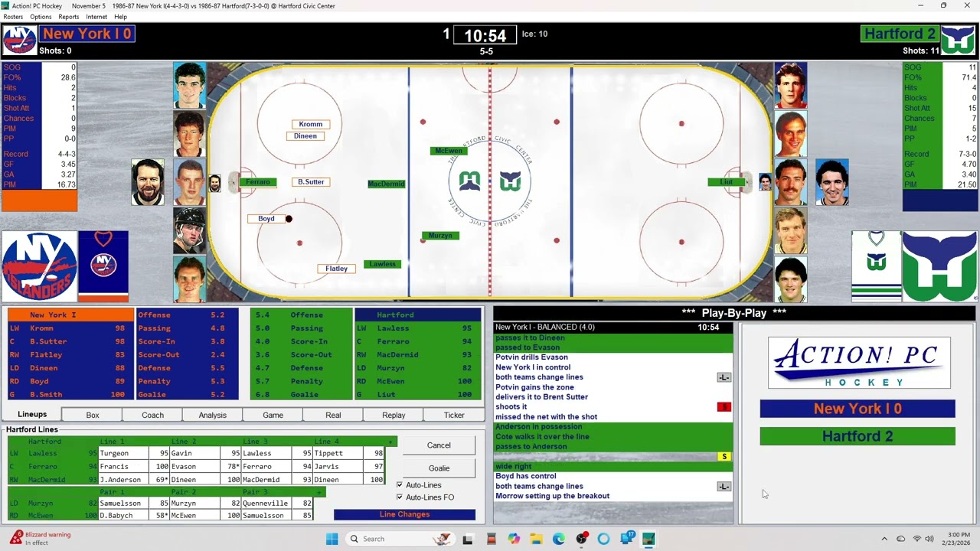Viewport: 980px width, 551px height.
Task: Select Quenneville in Pair 3
Action: tap(267, 504)
